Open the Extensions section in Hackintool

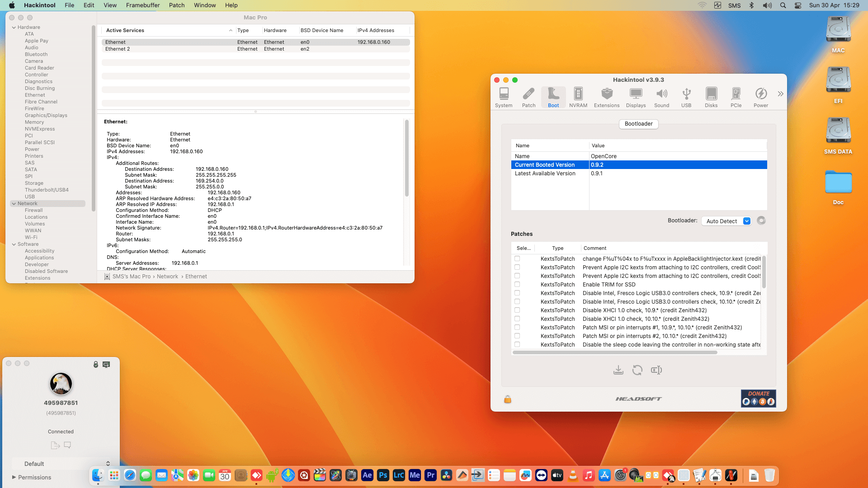click(607, 97)
